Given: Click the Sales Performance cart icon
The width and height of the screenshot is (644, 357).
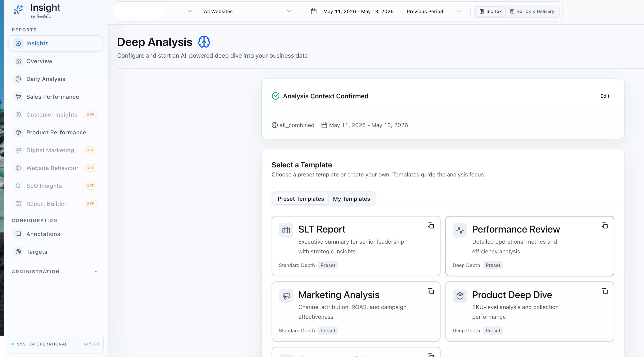Looking at the screenshot, I should pyautogui.click(x=18, y=97).
